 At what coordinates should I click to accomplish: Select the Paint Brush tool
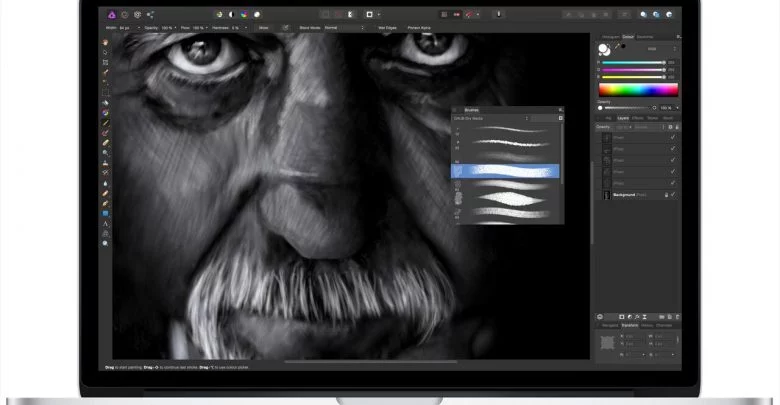(106, 123)
